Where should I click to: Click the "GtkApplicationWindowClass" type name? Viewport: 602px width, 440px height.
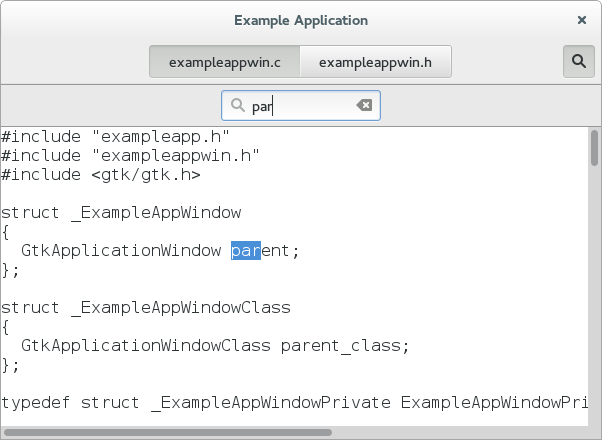145,346
